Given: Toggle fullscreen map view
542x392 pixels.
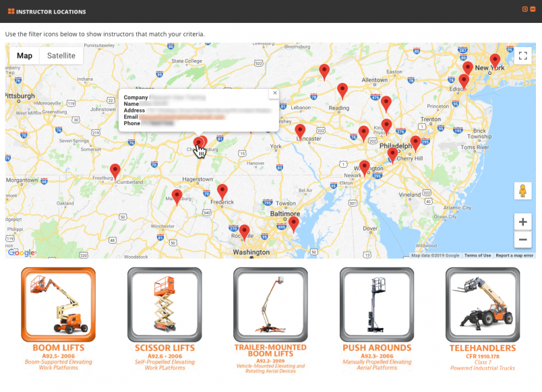Looking at the screenshot, I should coord(522,55).
